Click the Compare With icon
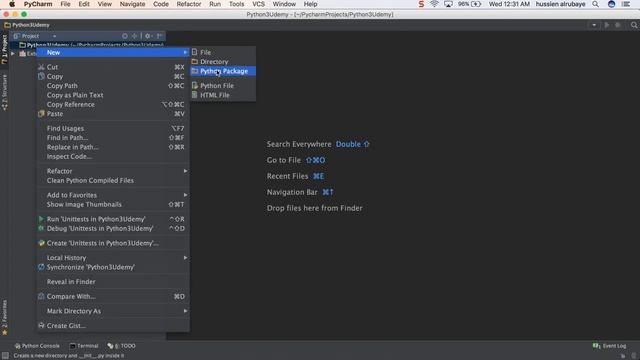This screenshot has height=360, width=640. [41, 297]
